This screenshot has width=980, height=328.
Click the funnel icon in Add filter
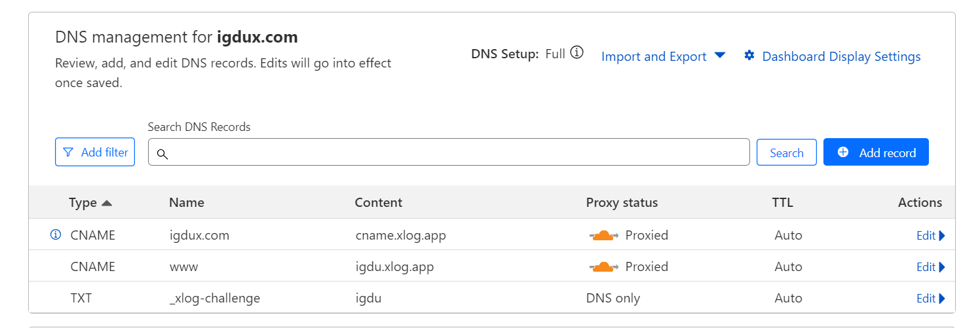point(68,153)
